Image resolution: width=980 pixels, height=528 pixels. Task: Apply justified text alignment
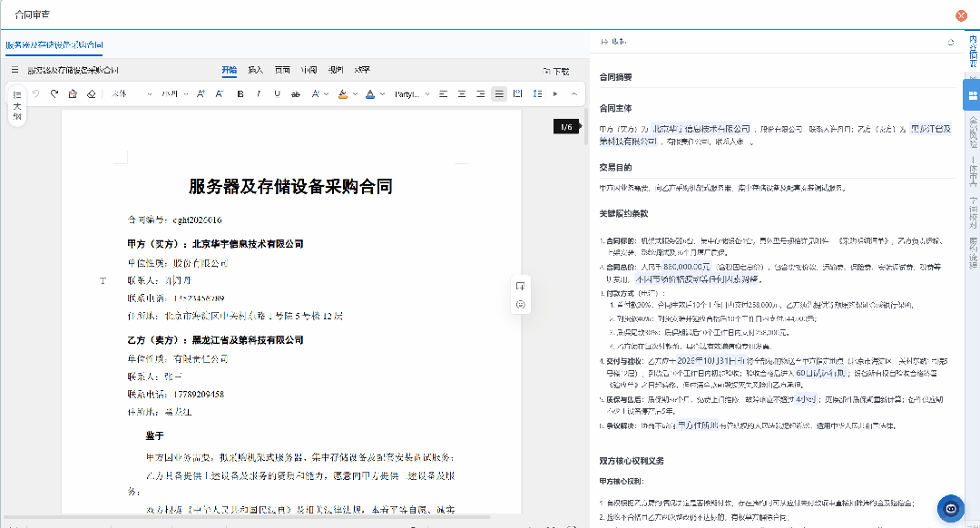pyautogui.click(x=499, y=93)
